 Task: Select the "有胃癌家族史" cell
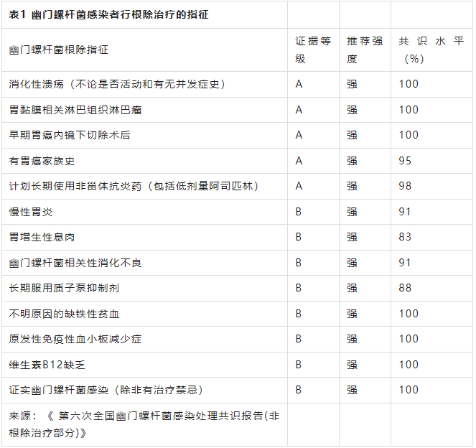[42, 161]
